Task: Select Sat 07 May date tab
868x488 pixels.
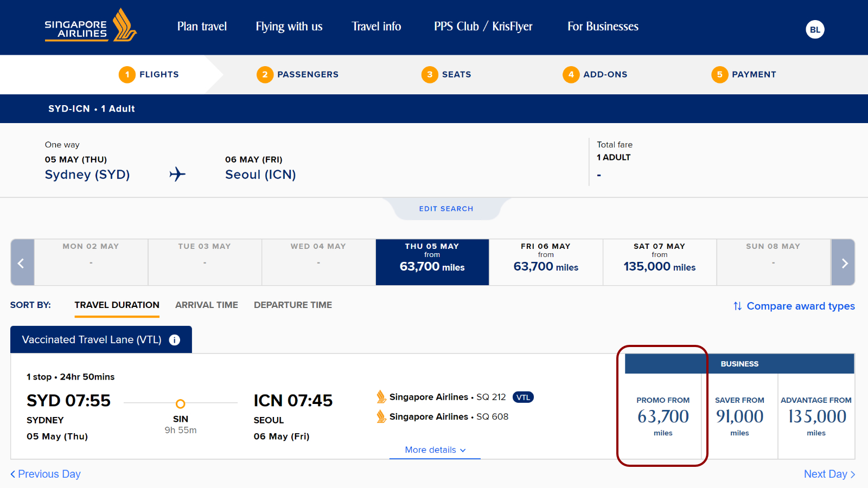Action: tap(660, 262)
